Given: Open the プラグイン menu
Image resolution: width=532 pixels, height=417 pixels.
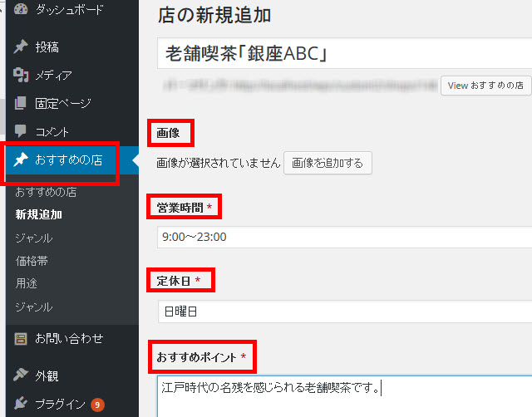Looking at the screenshot, I should [61, 404].
